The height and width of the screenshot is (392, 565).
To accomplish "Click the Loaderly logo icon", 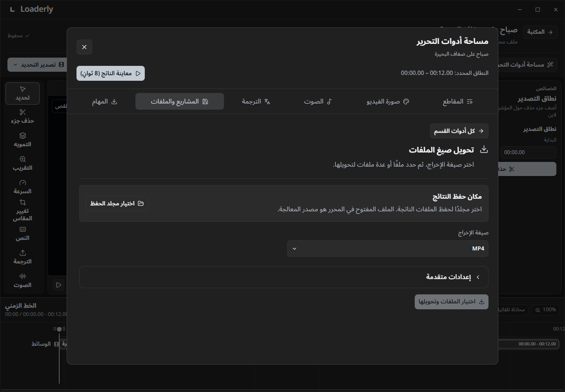I will coord(12,9).
